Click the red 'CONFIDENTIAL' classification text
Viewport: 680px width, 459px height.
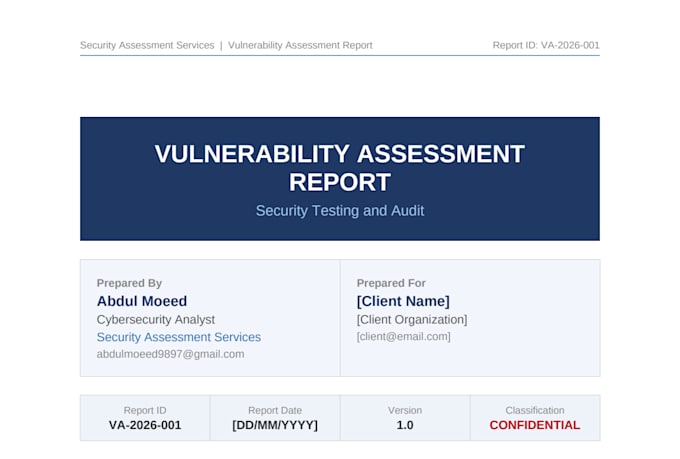point(535,425)
